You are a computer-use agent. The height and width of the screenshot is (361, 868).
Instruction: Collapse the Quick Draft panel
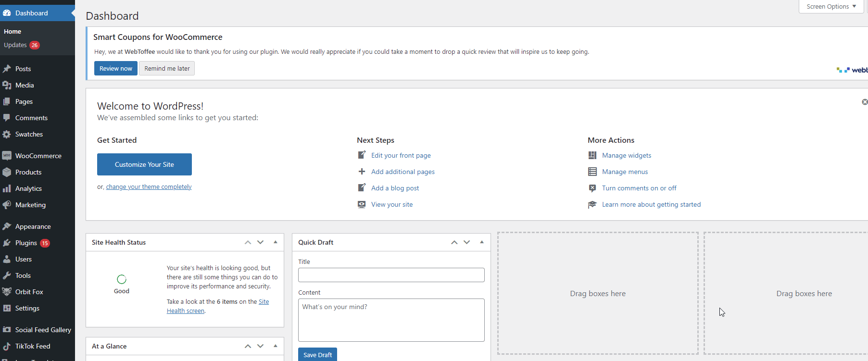tap(482, 242)
